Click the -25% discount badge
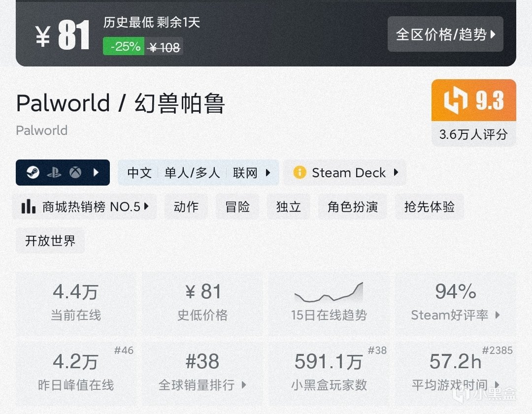This screenshot has width=532, height=414. (124, 46)
